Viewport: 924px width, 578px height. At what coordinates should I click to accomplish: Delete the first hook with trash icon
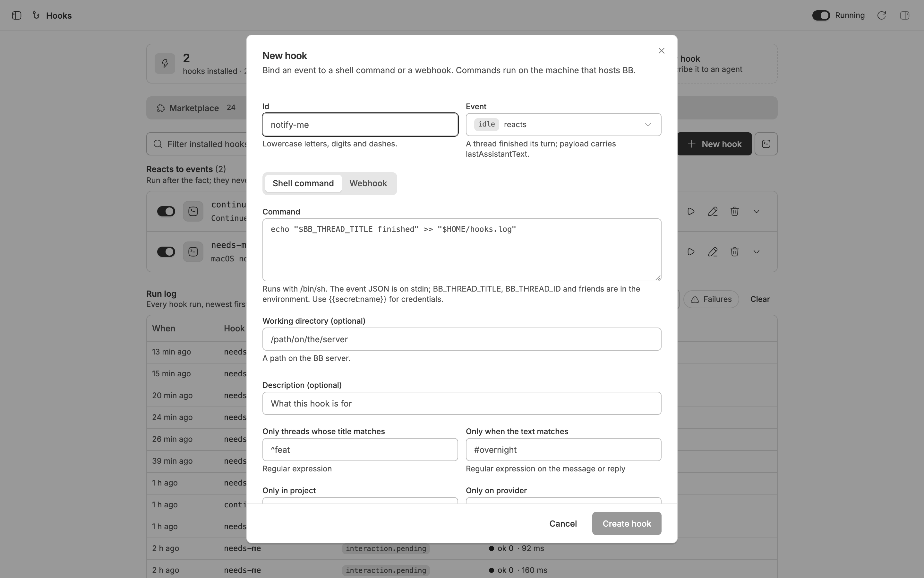tap(734, 211)
